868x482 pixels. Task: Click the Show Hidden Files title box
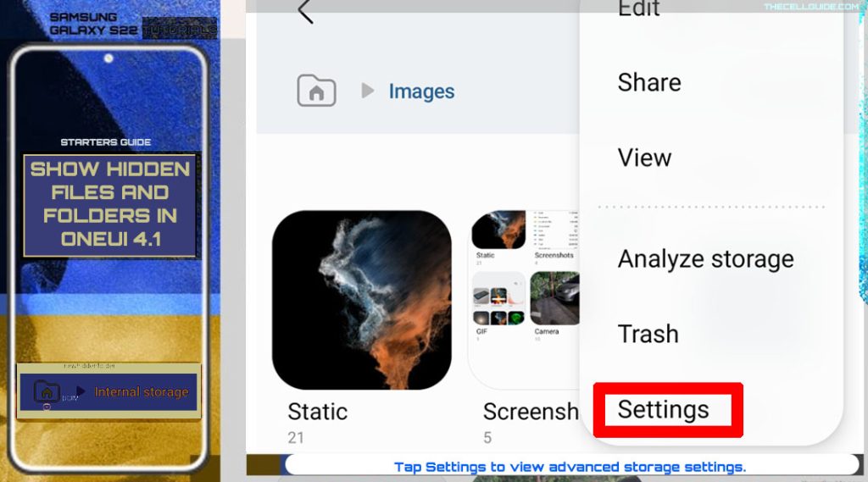(109, 205)
